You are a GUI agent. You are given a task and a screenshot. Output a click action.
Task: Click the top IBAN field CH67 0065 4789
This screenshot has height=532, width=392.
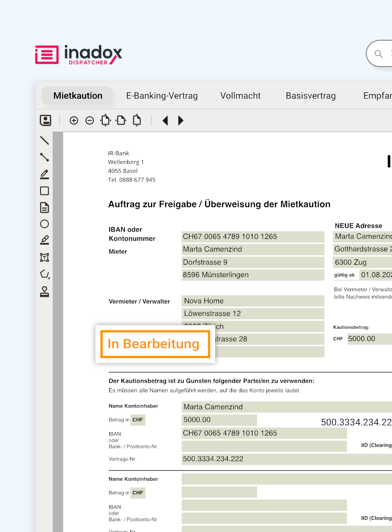point(253,237)
